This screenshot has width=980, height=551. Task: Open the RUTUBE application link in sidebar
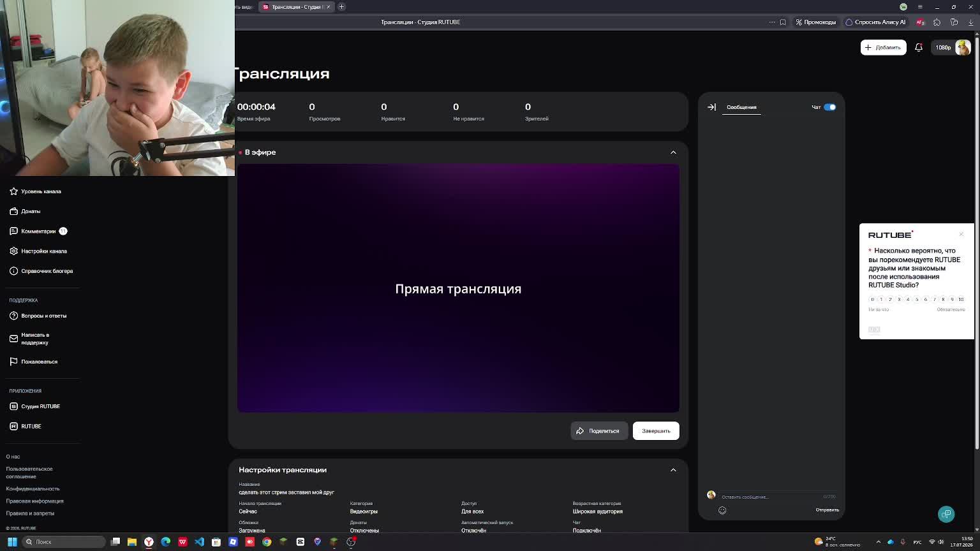point(26,426)
